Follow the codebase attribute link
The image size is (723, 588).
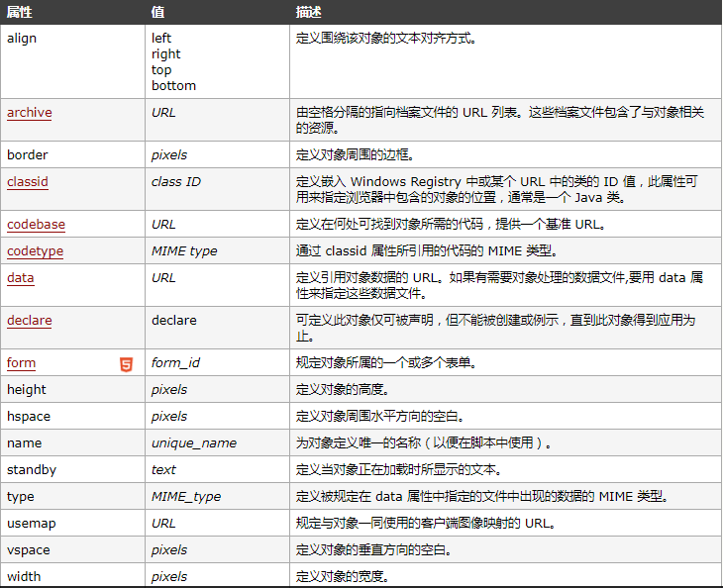click(36, 225)
